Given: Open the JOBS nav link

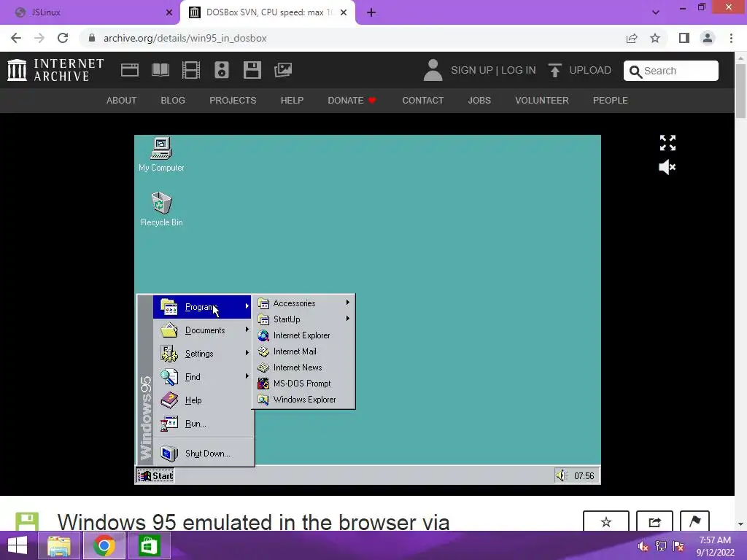Looking at the screenshot, I should click(x=479, y=101).
